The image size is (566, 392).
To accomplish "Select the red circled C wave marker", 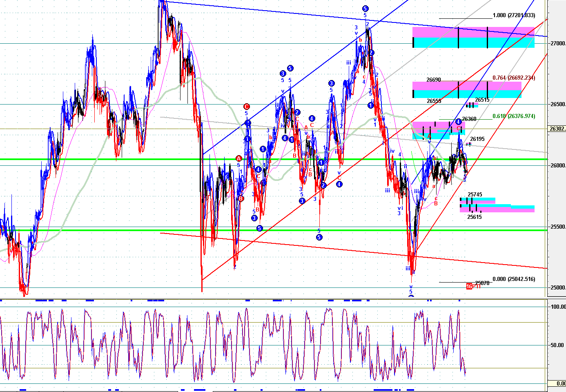I will point(247,107).
